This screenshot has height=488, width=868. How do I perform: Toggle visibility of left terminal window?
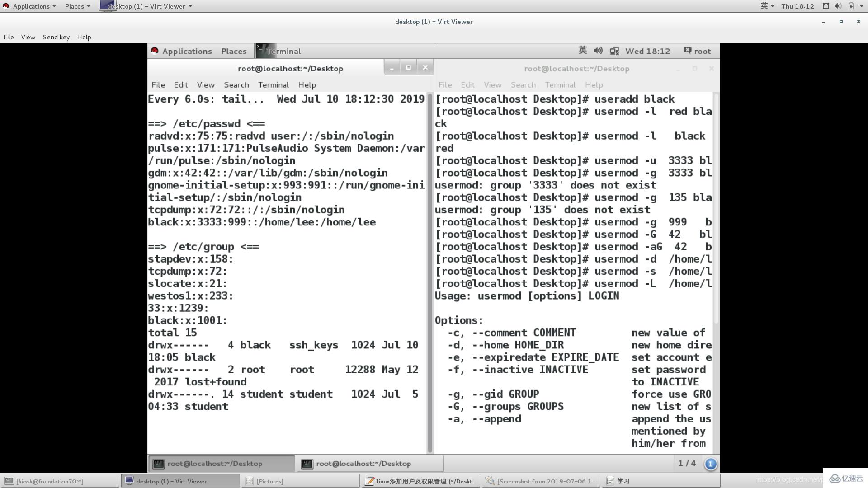[x=391, y=67]
